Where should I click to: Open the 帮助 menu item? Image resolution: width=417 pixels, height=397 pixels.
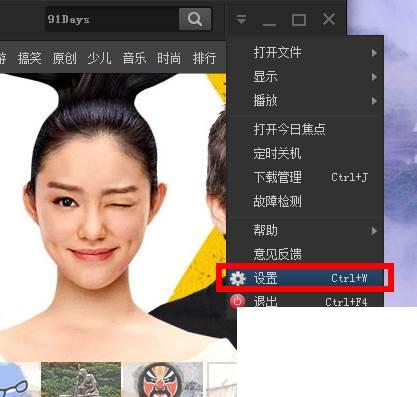[x=305, y=231]
